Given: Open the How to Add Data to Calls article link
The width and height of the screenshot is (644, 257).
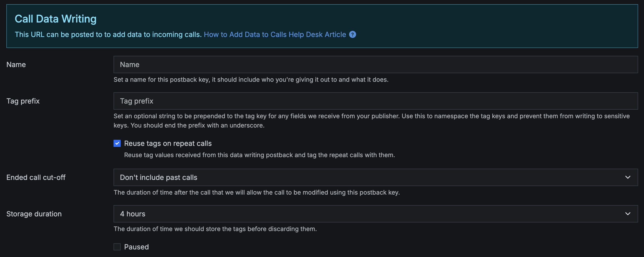Looking at the screenshot, I should (x=275, y=35).
